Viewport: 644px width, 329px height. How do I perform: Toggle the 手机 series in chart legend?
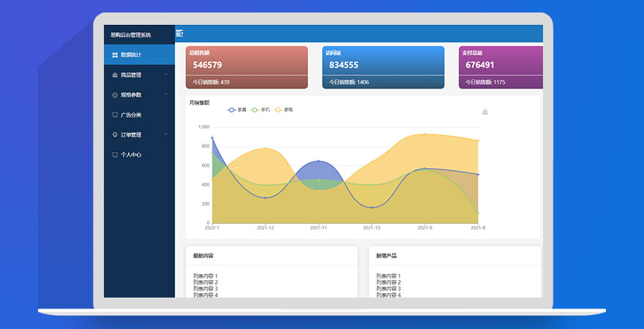pyautogui.click(x=260, y=110)
